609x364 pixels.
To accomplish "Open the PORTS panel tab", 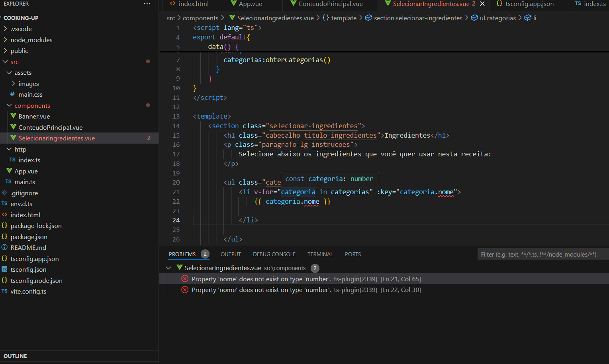I will coord(352,254).
